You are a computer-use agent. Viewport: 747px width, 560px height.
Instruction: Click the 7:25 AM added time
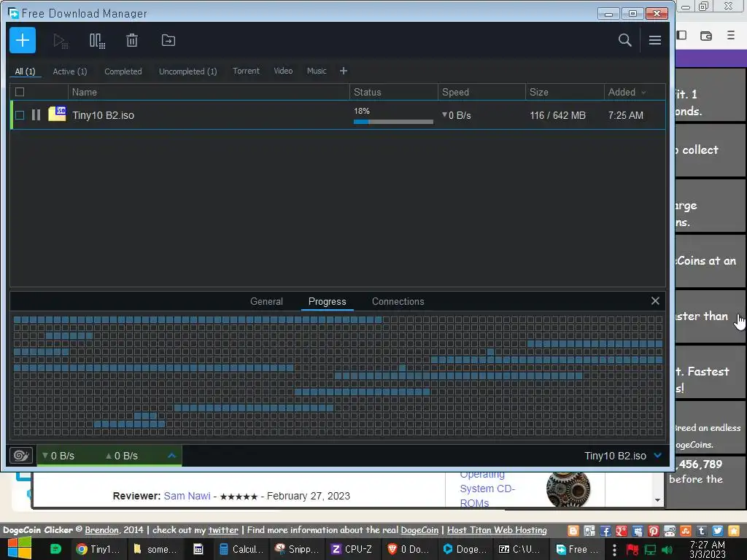pyautogui.click(x=625, y=115)
